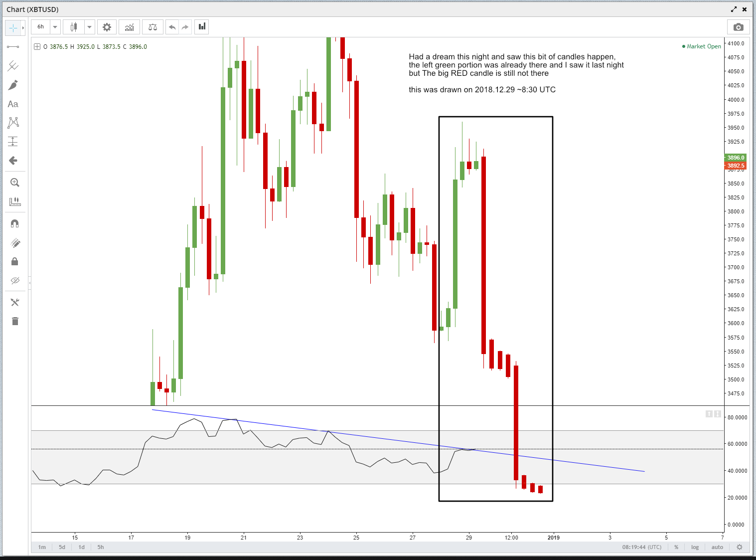This screenshot has width=756, height=560.
Task: Activate the zoom-in magnifier tool
Action: [x=14, y=183]
